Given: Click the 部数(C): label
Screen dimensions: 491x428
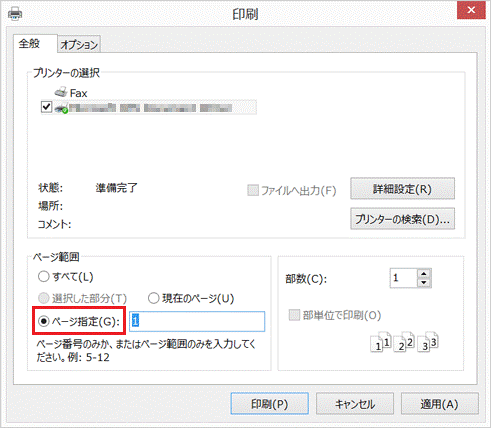Looking at the screenshot, I should pyautogui.click(x=306, y=279).
